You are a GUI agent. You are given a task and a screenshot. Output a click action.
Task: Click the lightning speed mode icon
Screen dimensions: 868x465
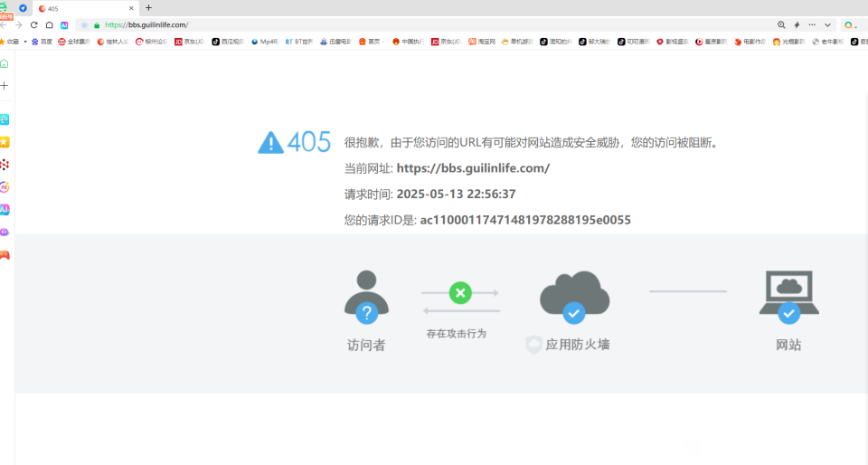[797, 25]
